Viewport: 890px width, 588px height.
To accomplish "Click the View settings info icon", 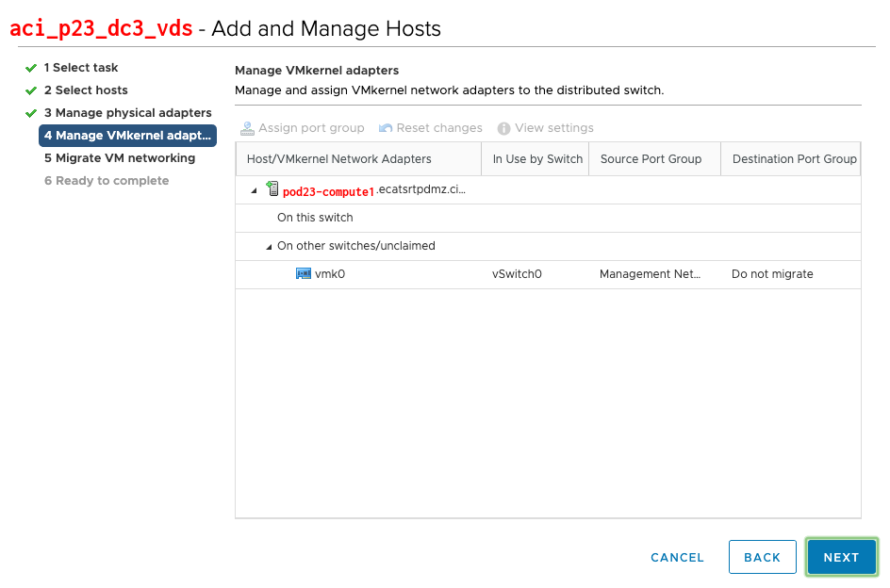I will tap(503, 129).
